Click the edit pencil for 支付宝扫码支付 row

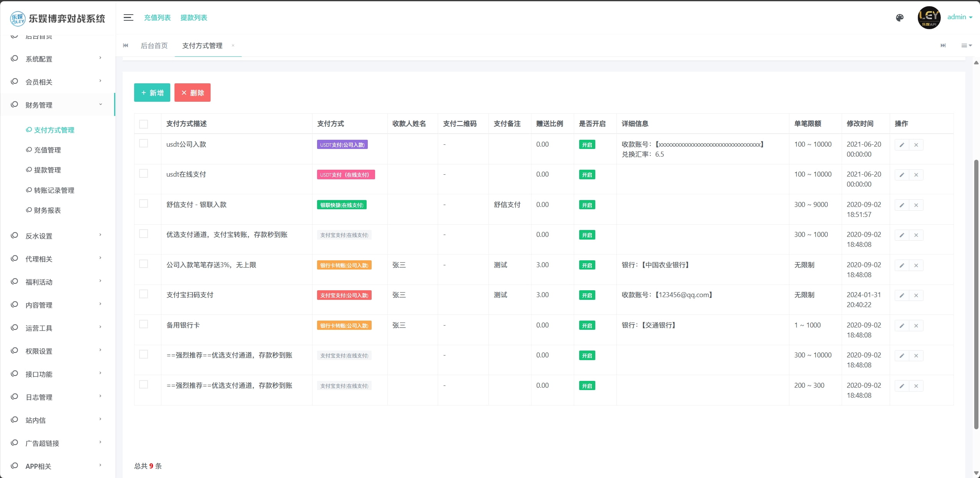tap(902, 295)
